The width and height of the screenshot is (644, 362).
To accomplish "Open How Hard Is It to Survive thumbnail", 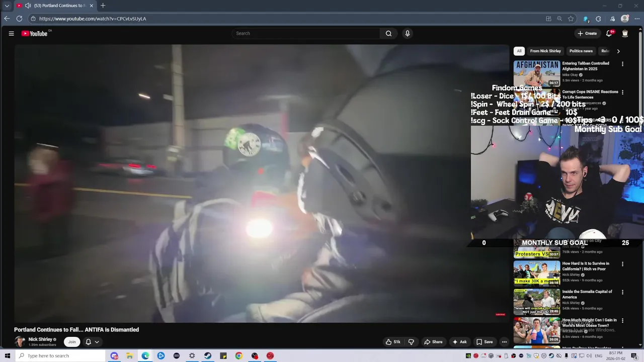I will pos(536,273).
